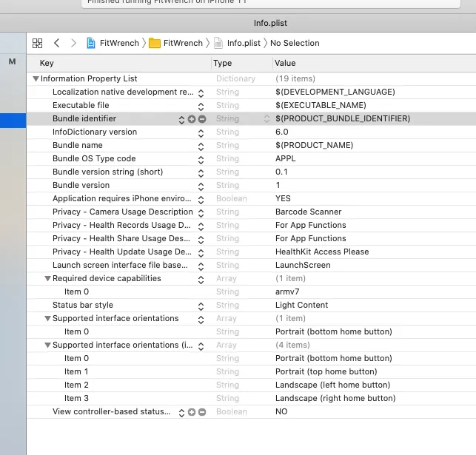Open key picker for Bundle version row
Image resolution: width=476 pixels, height=455 pixels.
click(201, 186)
